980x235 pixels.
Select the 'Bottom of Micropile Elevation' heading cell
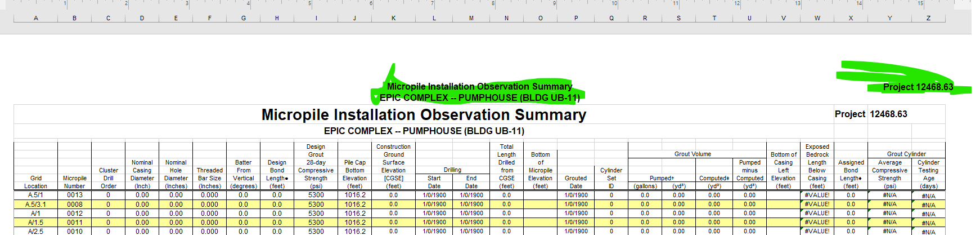click(x=540, y=170)
